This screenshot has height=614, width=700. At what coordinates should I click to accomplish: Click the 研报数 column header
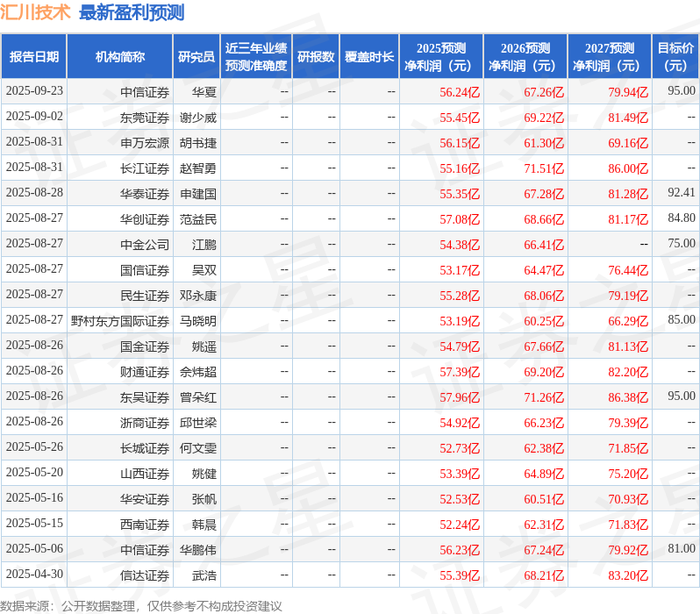(x=316, y=57)
